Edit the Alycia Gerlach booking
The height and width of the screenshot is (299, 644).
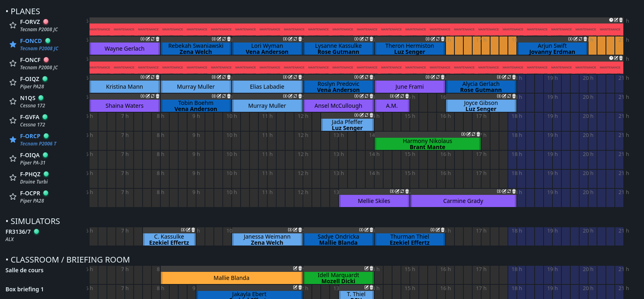click(x=504, y=77)
